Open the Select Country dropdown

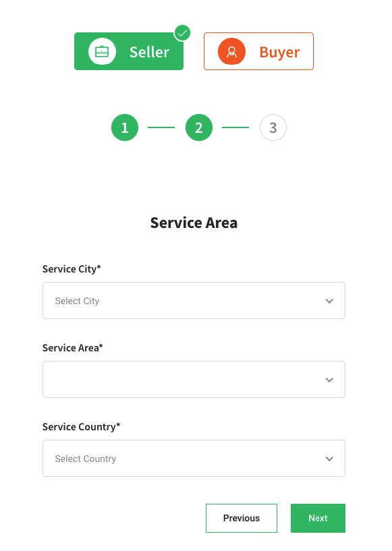coord(194,458)
